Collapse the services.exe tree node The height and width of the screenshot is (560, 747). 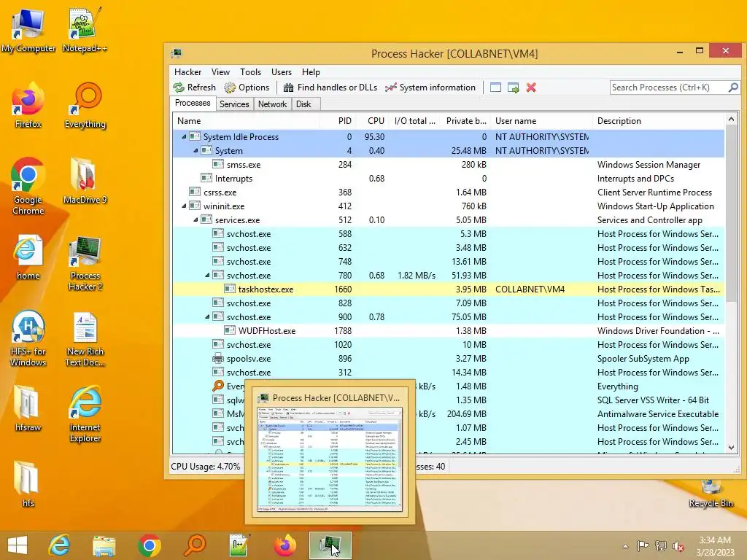coord(196,220)
